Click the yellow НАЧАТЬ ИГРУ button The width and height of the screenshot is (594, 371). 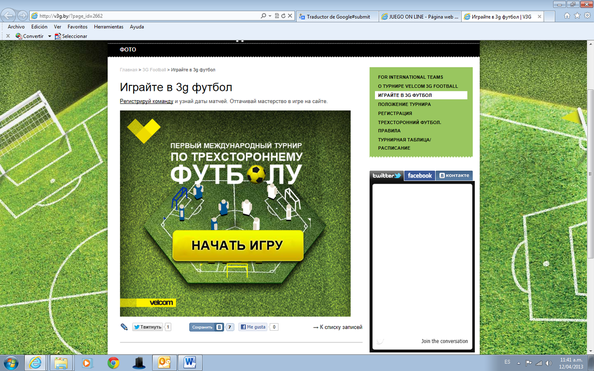(238, 246)
